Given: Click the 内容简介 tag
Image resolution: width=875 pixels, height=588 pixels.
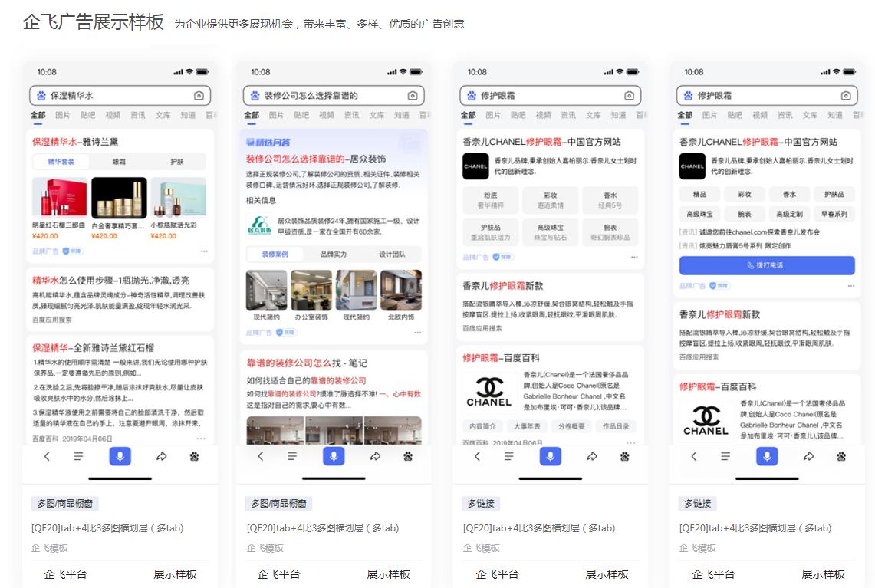Looking at the screenshot, I should pos(482,426).
